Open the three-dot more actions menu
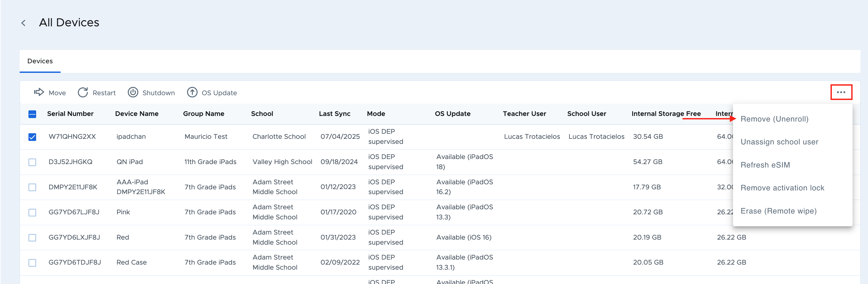The image size is (868, 284). (x=841, y=92)
